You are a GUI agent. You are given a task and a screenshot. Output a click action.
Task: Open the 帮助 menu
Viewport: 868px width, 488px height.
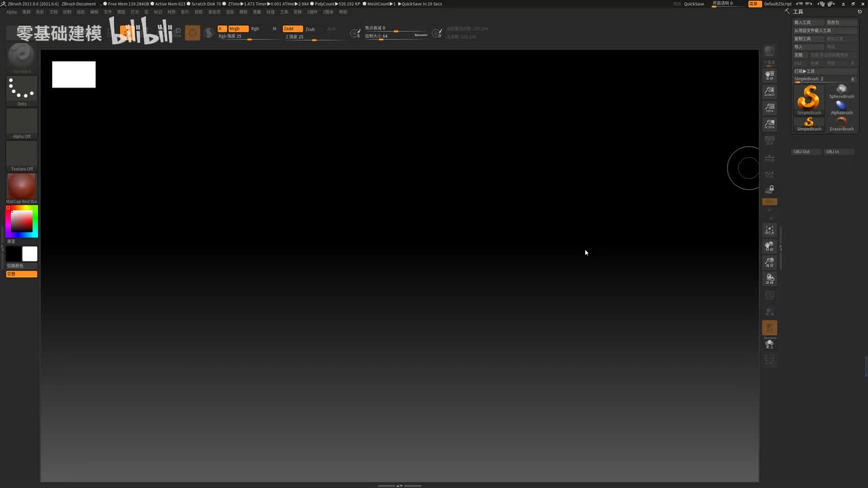(x=343, y=12)
